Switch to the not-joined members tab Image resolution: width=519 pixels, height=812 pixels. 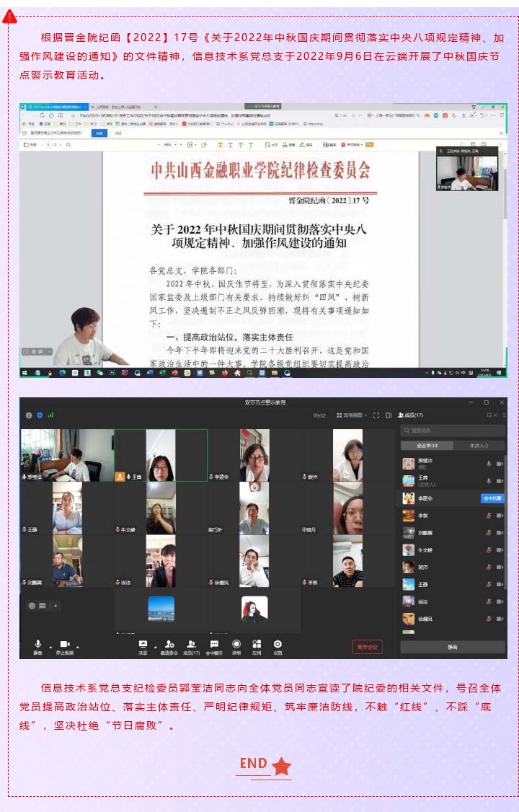(478, 446)
